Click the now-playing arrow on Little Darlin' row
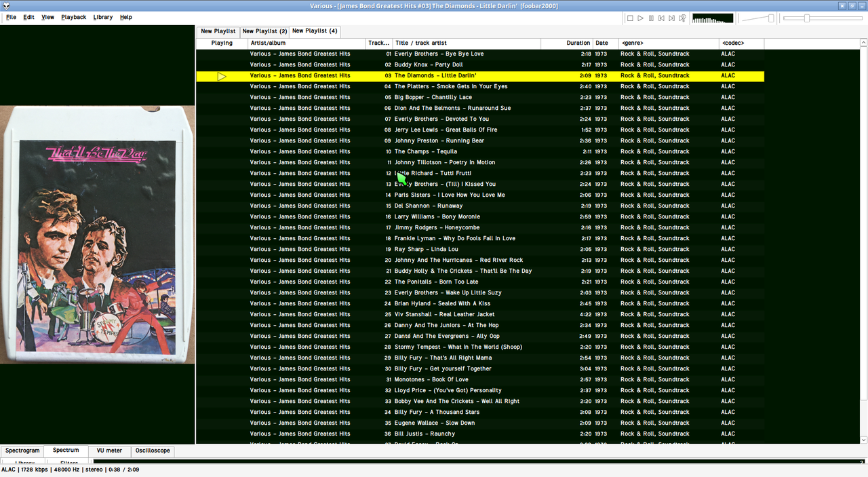Image resolution: width=868 pixels, height=477 pixels. pos(222,76)
